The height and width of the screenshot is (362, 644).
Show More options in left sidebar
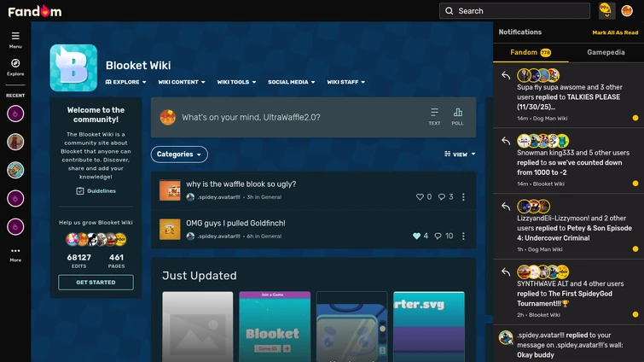(x=15, y=254)
